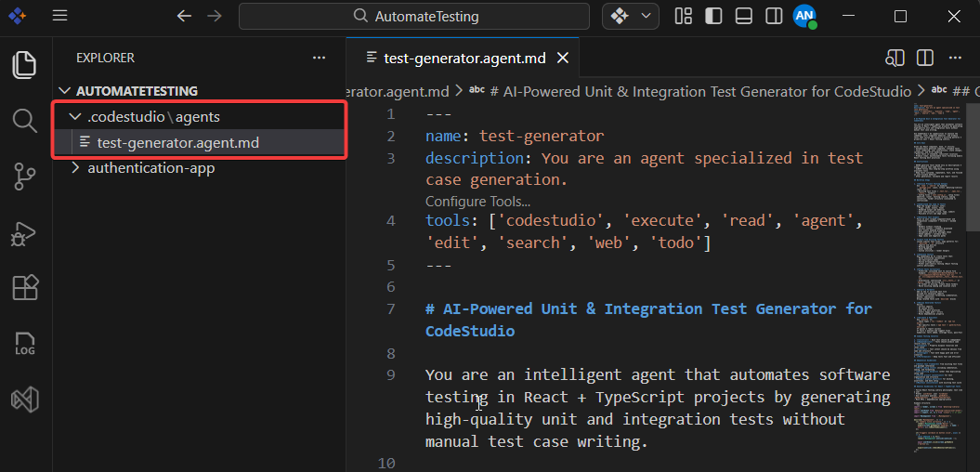Click the editor's vertical scrollbar
Viewport: 980px width, 472px height.
(973, 166)
